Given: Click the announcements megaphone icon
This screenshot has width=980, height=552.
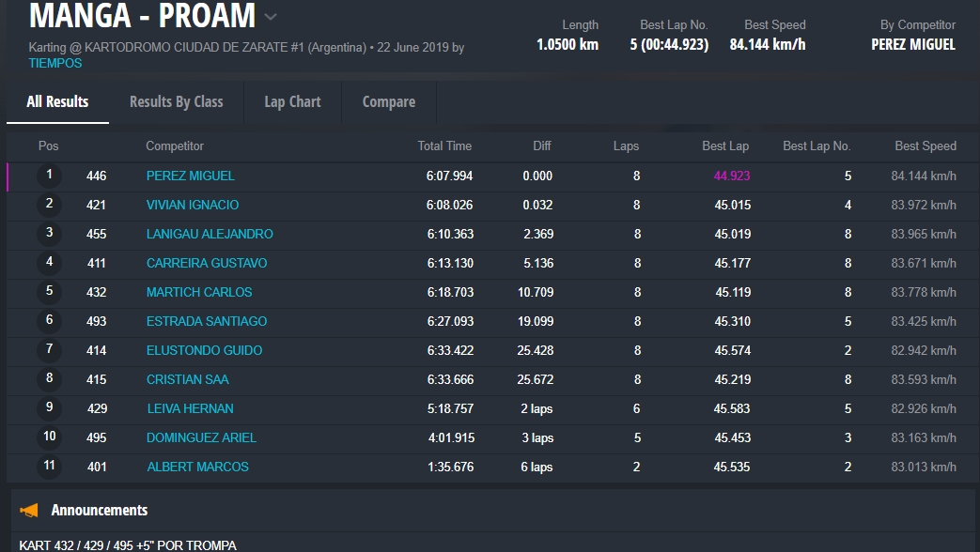Looking at the screenshot, I should pos(30,511).
